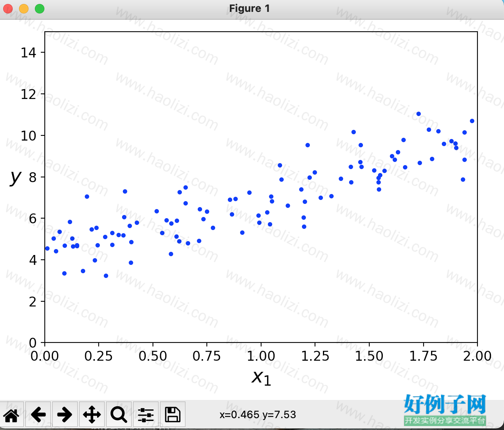Go back to previous view arrow
Screen dimensions: 504x430
pos(38,415)
